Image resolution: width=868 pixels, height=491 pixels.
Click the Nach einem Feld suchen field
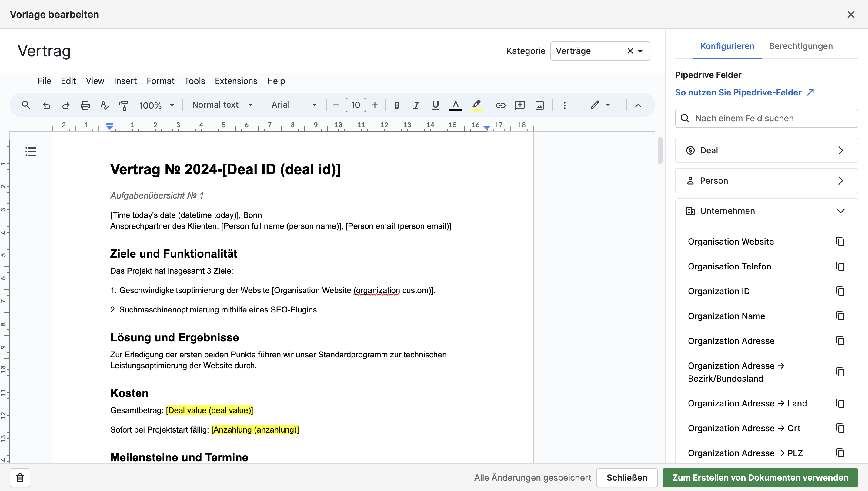[772, 118]
